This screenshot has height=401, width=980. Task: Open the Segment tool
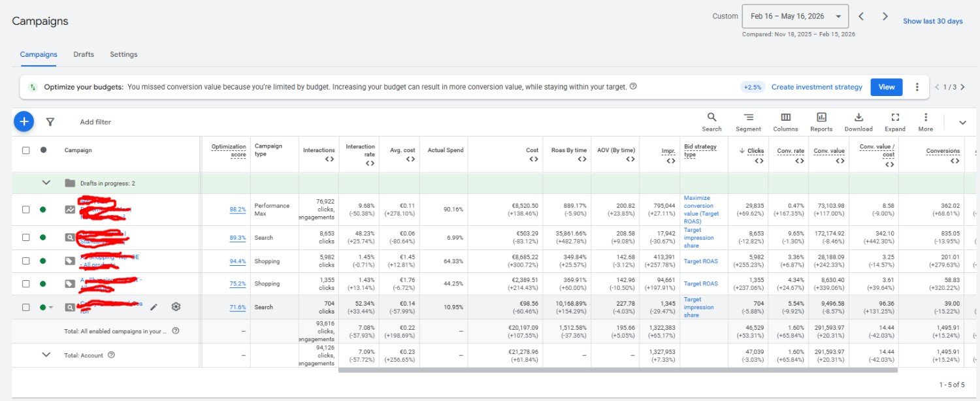tap(748, 121)
